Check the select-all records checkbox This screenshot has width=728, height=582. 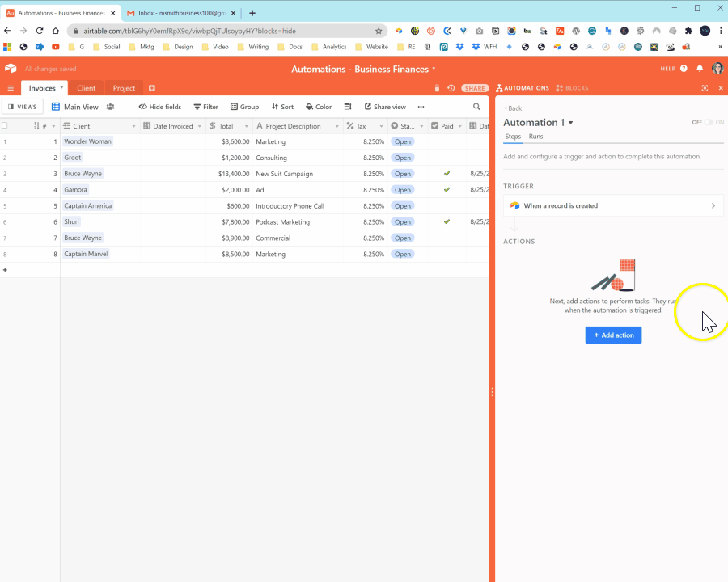(x=6, y=125)
